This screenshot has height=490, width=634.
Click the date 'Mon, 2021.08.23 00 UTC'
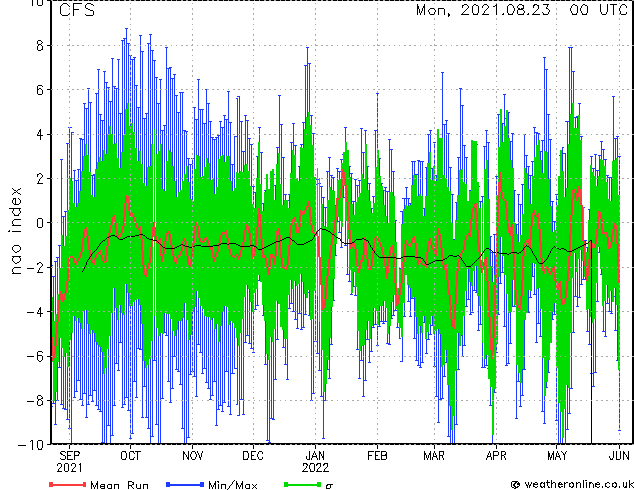click(522, 10)
